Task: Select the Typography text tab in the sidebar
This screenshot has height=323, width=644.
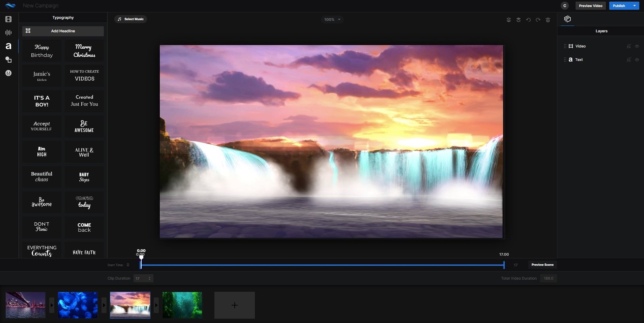Action: 8,46
